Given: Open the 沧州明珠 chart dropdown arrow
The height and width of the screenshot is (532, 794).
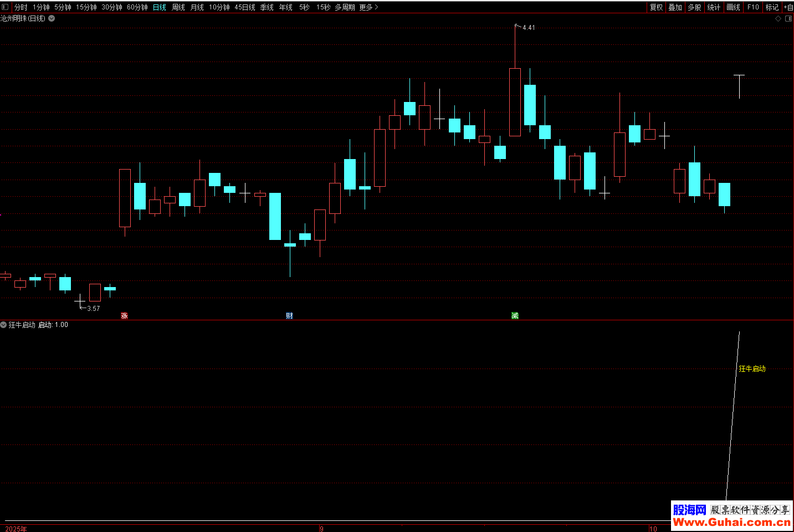Looking at the screenshot, I should click(x=52, y=18).
